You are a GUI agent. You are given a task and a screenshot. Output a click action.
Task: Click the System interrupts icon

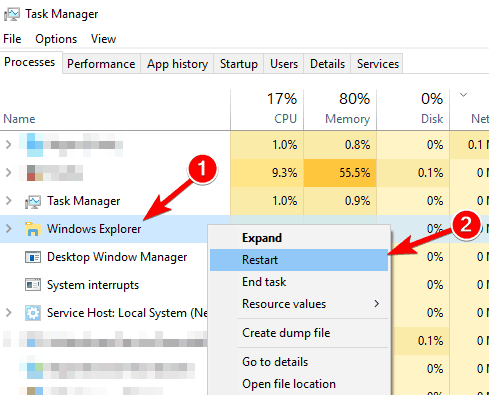point(33,285)
